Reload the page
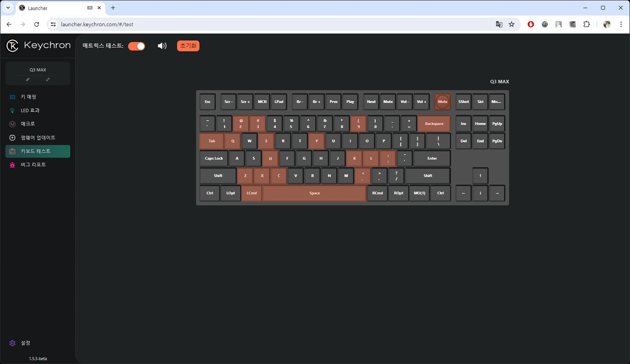 point(37,24)
